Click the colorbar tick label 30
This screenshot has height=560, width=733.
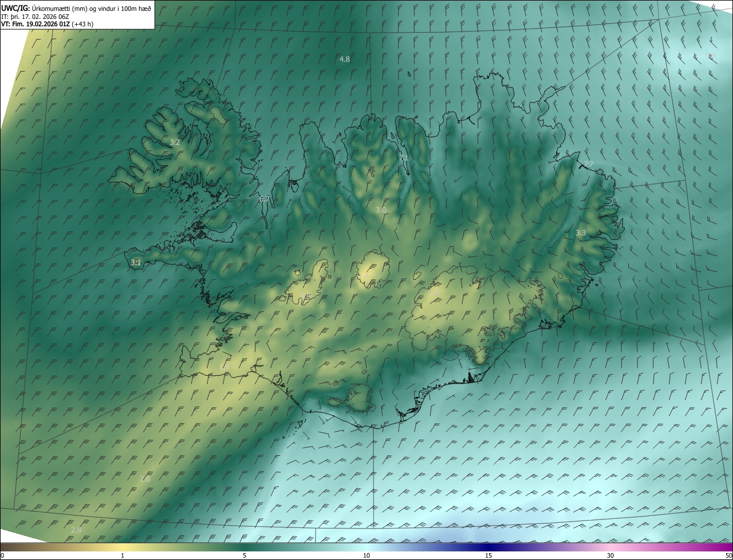click(x=610, y=556)
